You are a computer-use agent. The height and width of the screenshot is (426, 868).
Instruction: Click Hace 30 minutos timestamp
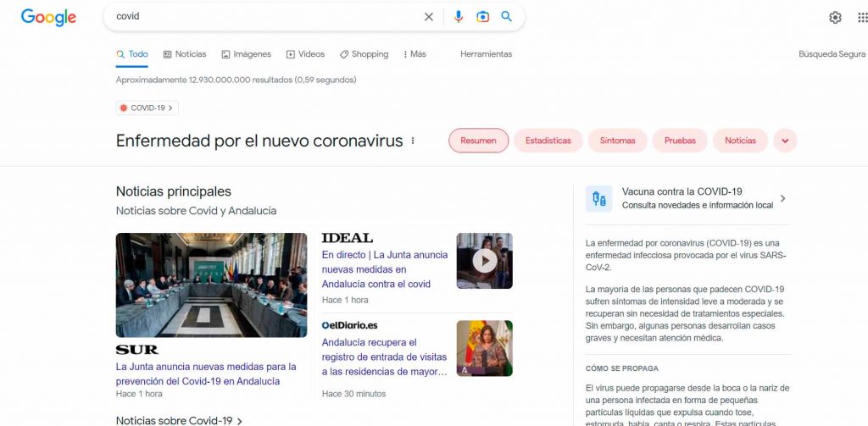coord(353,394)
